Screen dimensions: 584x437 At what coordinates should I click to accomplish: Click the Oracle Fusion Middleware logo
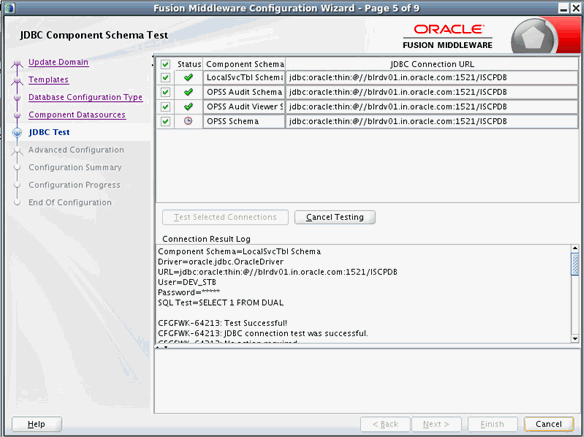(448, 37)
